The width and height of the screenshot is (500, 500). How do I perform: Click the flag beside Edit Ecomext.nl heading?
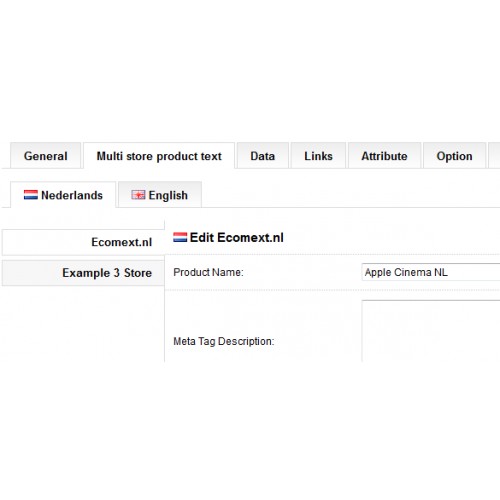pos(180,237)
